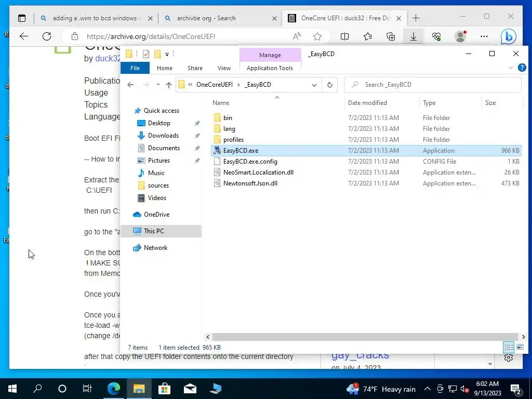Sort files by Name column header
The height and width of the screenshot is (399, 532).
pyautogui.click(x=220, y=103)
